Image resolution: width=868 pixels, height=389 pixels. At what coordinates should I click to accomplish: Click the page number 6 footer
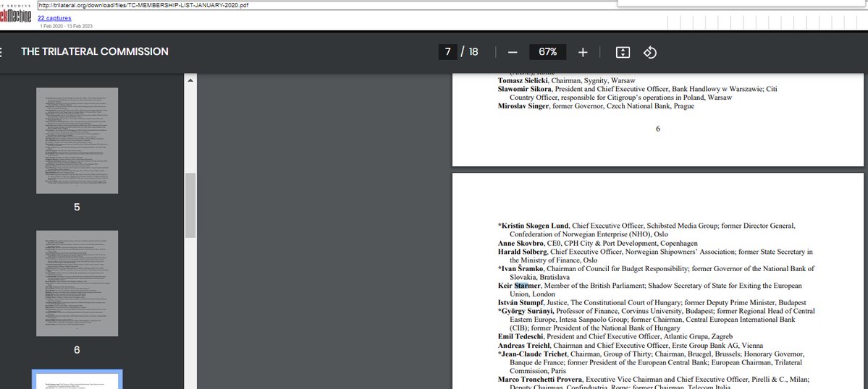pos(657,129)
